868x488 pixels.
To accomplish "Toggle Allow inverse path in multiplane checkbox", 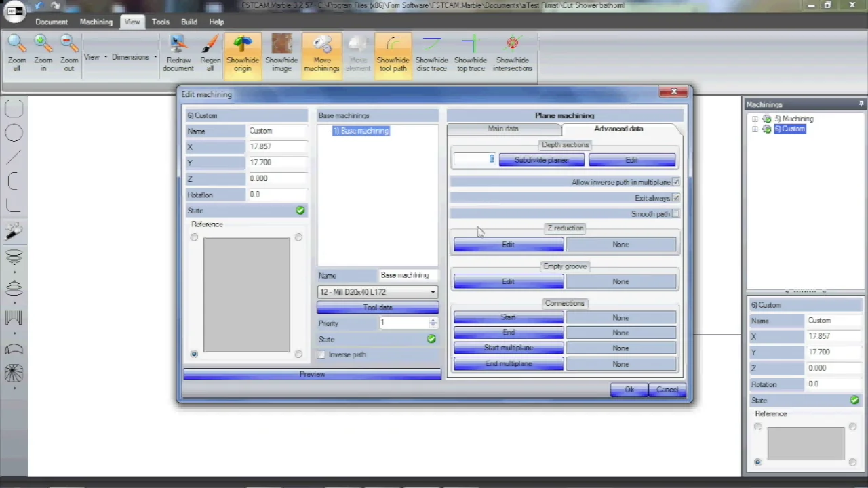I will click(675, 182).
